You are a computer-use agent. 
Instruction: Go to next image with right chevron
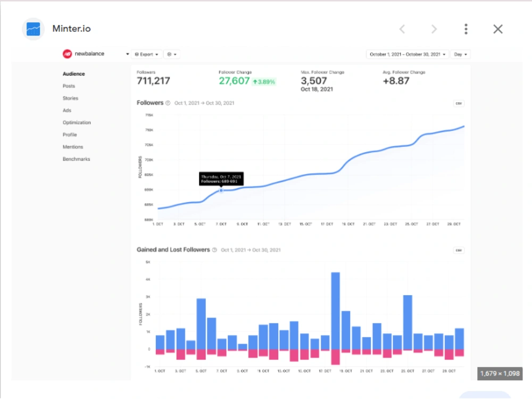434,29
